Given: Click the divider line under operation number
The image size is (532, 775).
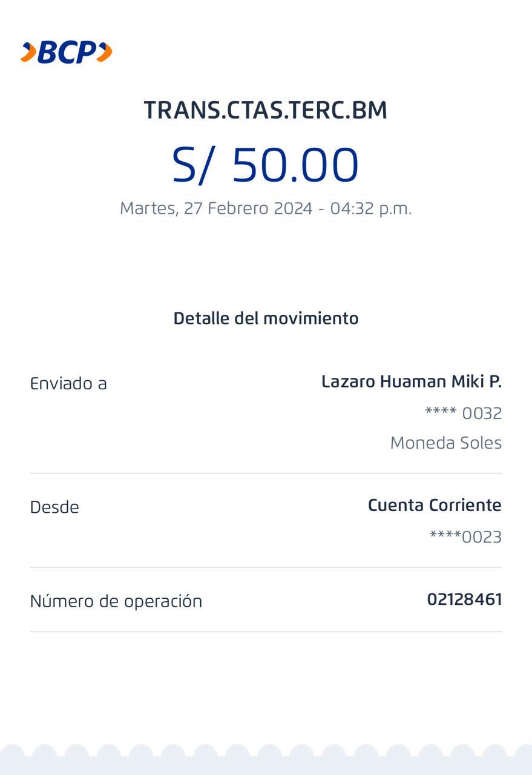Looking at the screenshot, I should [266, 632].
